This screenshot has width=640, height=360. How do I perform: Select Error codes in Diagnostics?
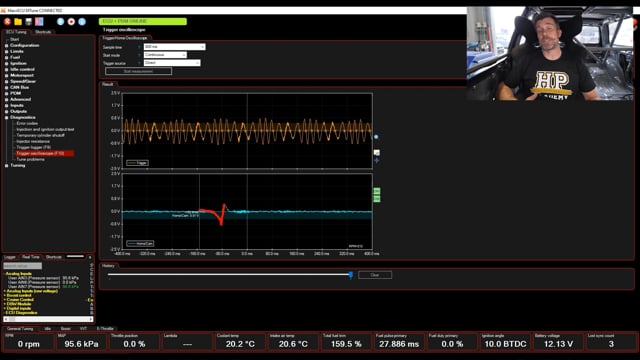27,123
